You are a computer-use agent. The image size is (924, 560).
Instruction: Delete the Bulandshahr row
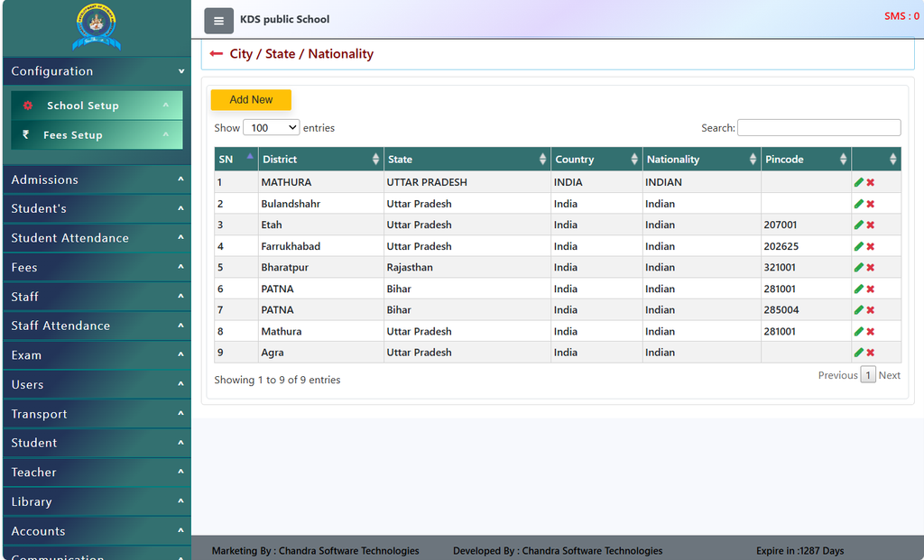coord(871,204)
